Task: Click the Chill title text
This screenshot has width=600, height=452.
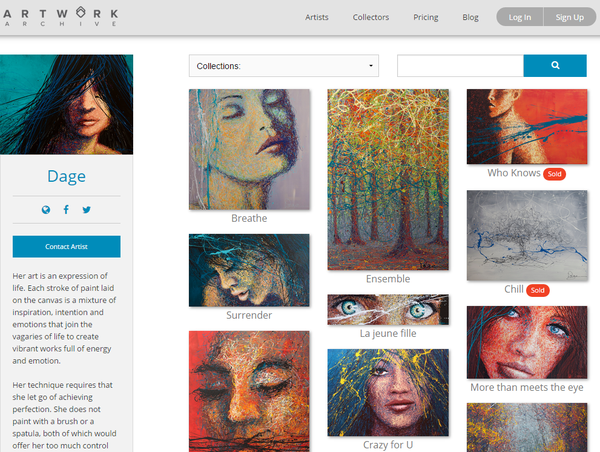Action: [x=514, y=289]
